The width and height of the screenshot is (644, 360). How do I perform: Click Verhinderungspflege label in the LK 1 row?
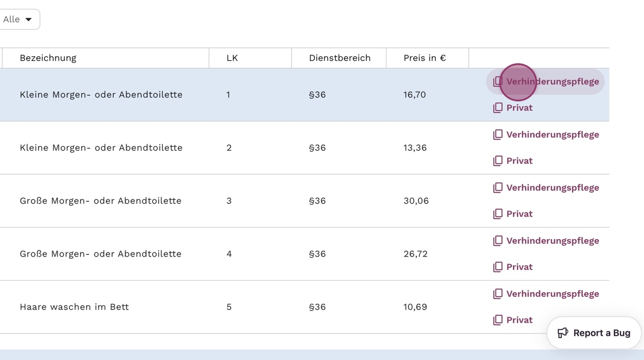coord(553,82)
